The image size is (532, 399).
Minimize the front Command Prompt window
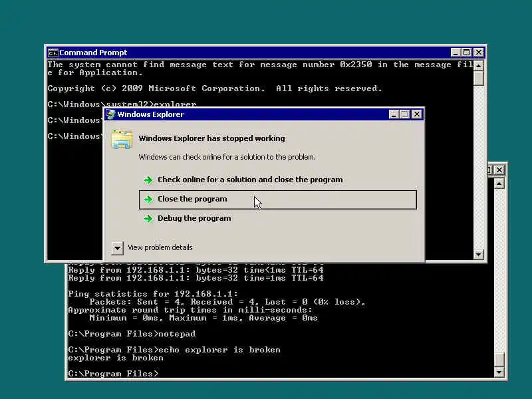[456, 53]
